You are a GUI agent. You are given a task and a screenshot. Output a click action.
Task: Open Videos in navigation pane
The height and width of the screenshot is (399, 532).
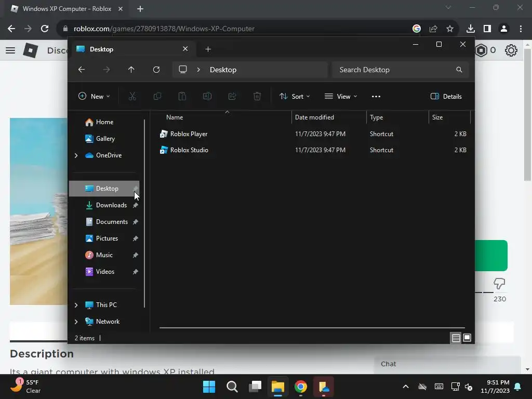tap(105, 272)
